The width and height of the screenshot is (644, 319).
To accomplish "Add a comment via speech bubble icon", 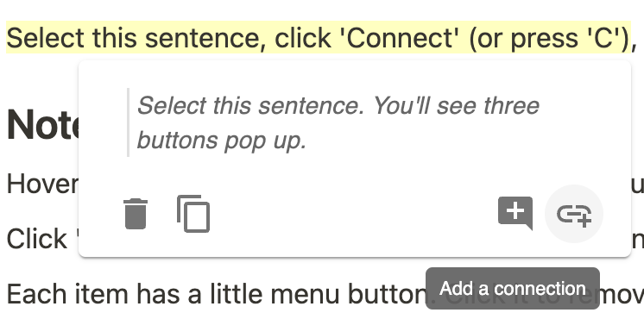I will click(x=515, y=213).
